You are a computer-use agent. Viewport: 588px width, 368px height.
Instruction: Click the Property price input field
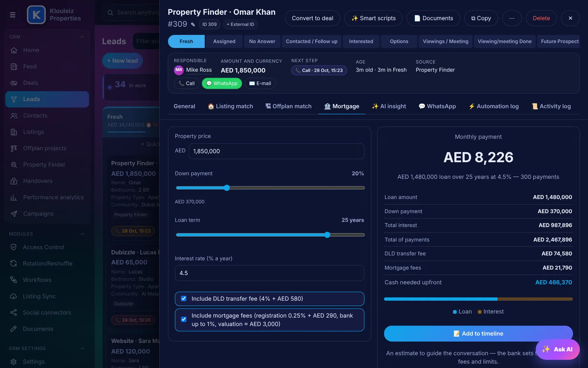276,151
